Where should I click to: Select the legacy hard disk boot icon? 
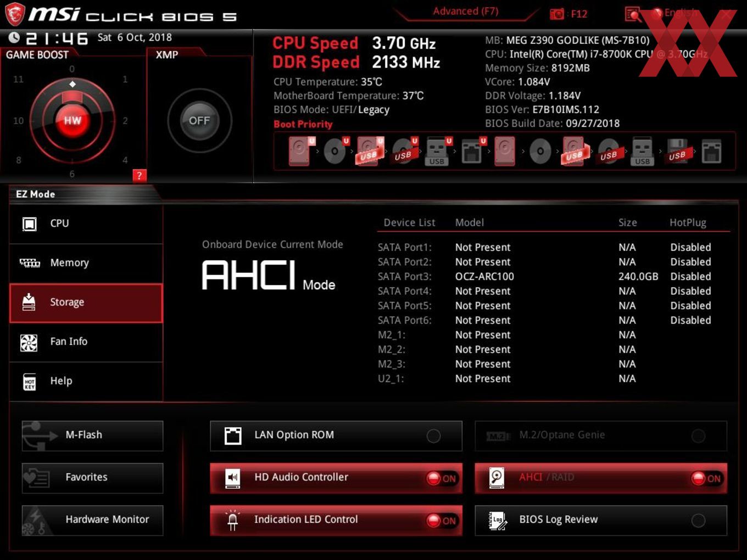(x=505, y=151)
